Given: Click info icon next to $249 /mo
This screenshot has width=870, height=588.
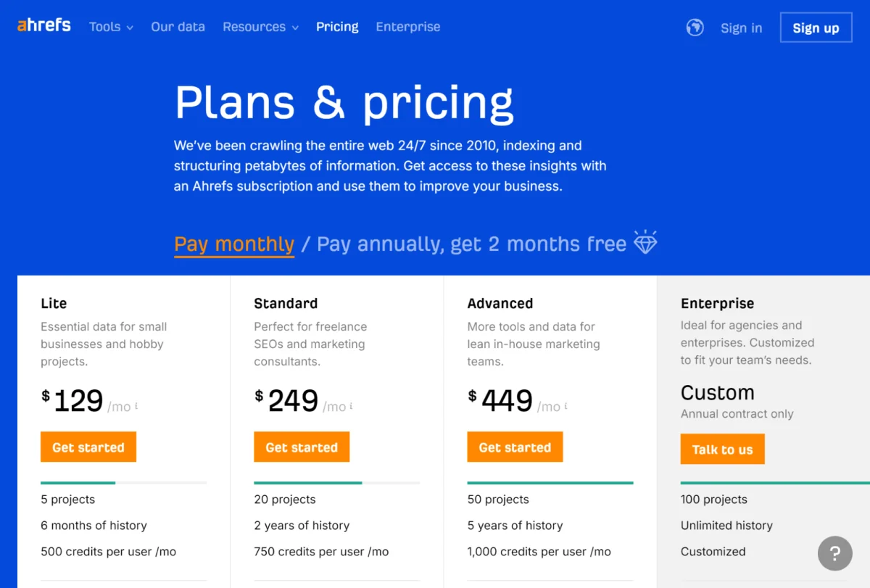Looking at the screenshot, I should (x=351, y=406).
